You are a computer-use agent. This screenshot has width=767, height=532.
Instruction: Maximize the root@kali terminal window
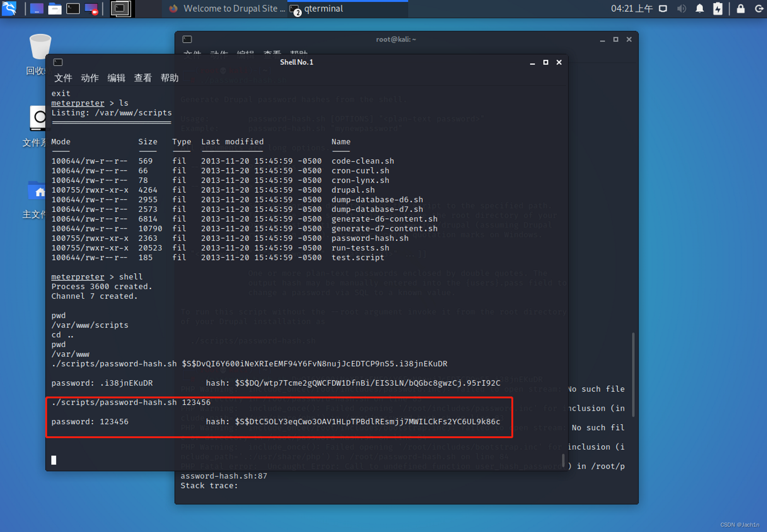616,40
